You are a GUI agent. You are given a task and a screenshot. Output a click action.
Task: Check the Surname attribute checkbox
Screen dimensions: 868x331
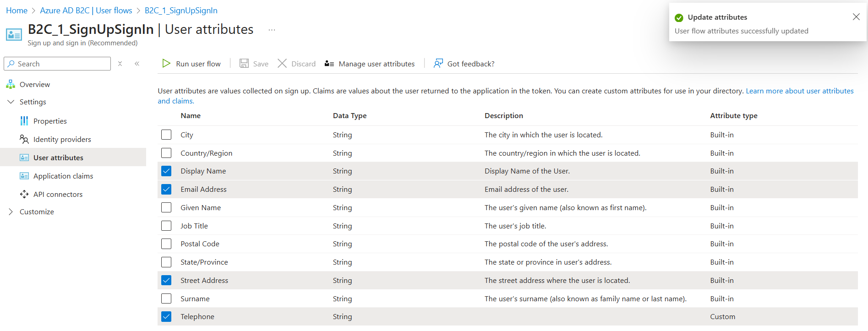coord(166,298)
